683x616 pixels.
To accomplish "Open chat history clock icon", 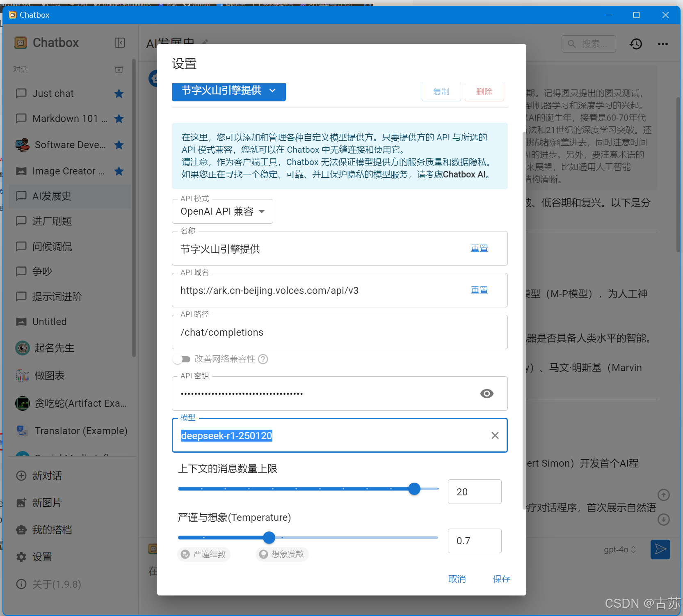I will point(636,44).
